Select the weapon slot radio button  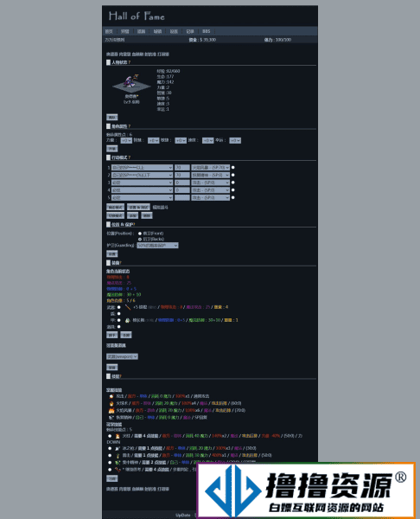tap(119, 307)
